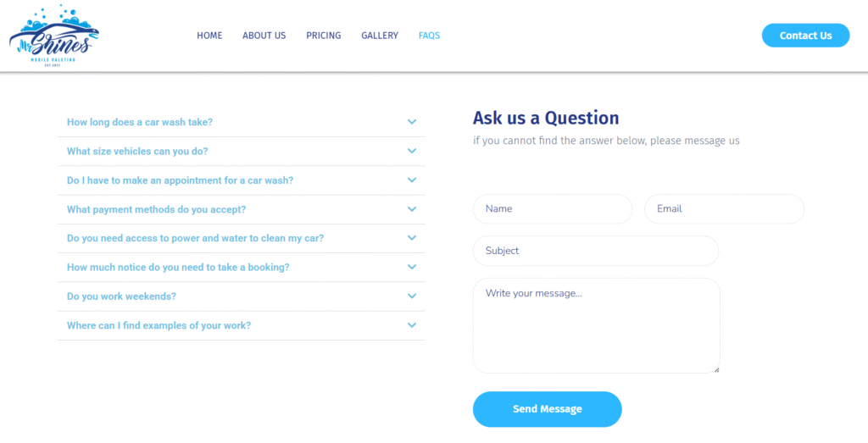The width and height of the screenshot is (868, 443).
Task: Expand the power and water chevron
Action: 412,238
